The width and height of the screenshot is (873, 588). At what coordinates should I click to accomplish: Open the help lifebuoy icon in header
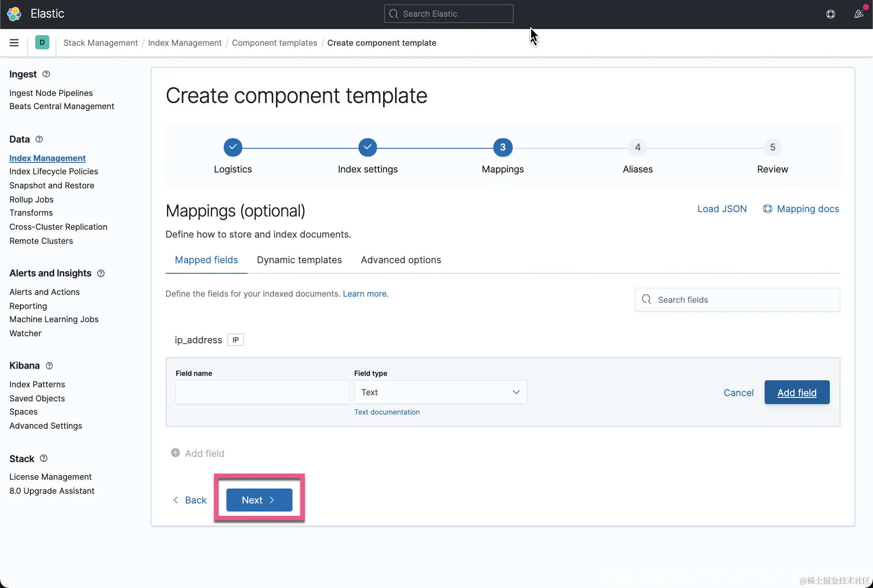(x=831, y=14)
